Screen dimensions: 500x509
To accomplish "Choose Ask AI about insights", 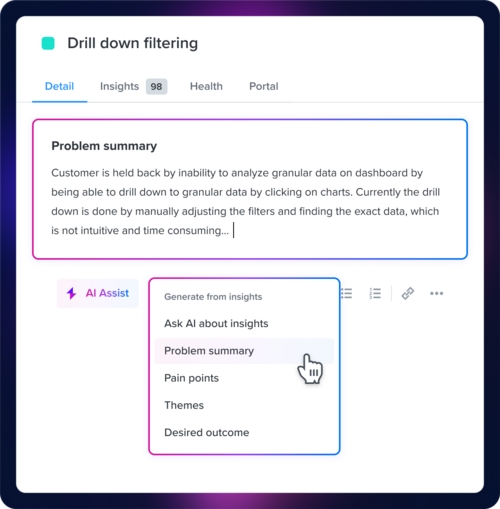I will [x=216, y=324].
